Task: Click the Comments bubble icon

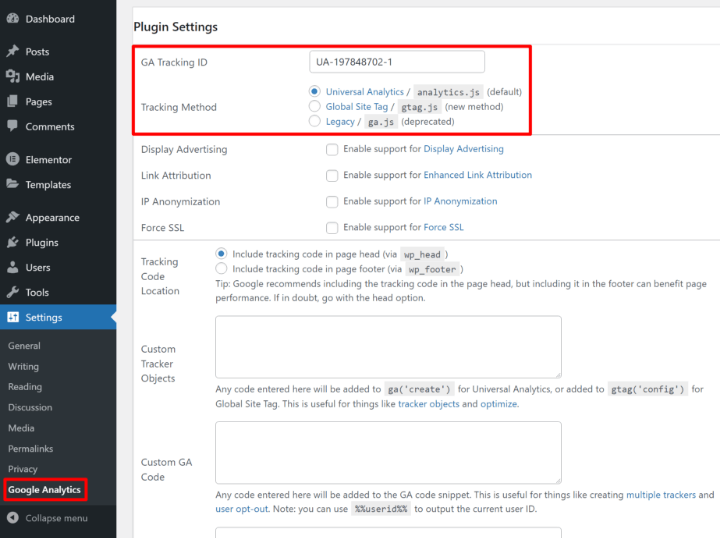Action: pos(12,127)
